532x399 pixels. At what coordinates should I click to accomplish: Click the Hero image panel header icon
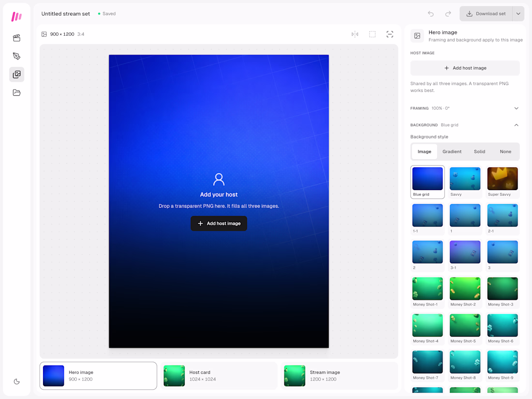(417, 36)
